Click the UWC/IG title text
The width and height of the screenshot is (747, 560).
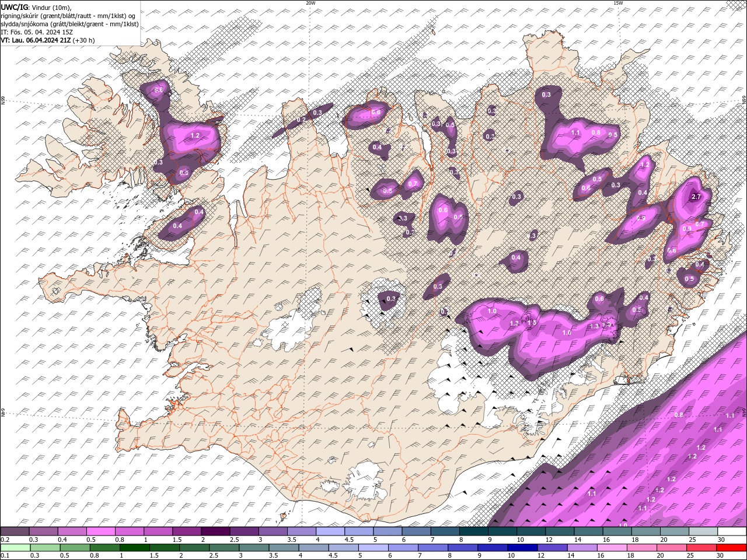[x=13, y=6]
